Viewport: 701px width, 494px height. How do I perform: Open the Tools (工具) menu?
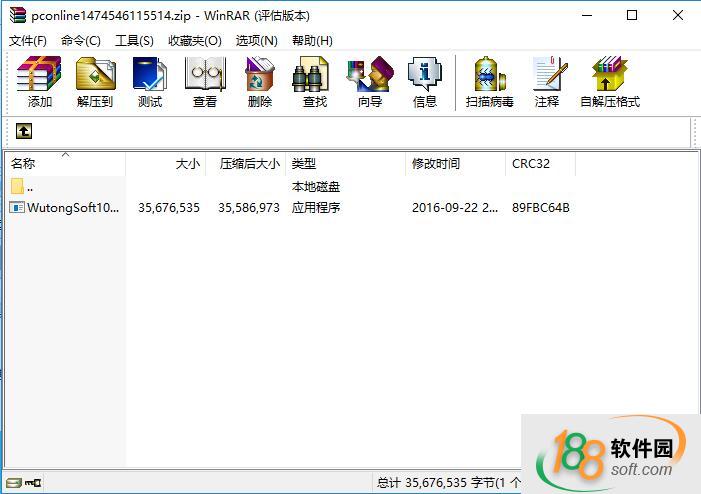pyautogui.click(x=134, y=40)
